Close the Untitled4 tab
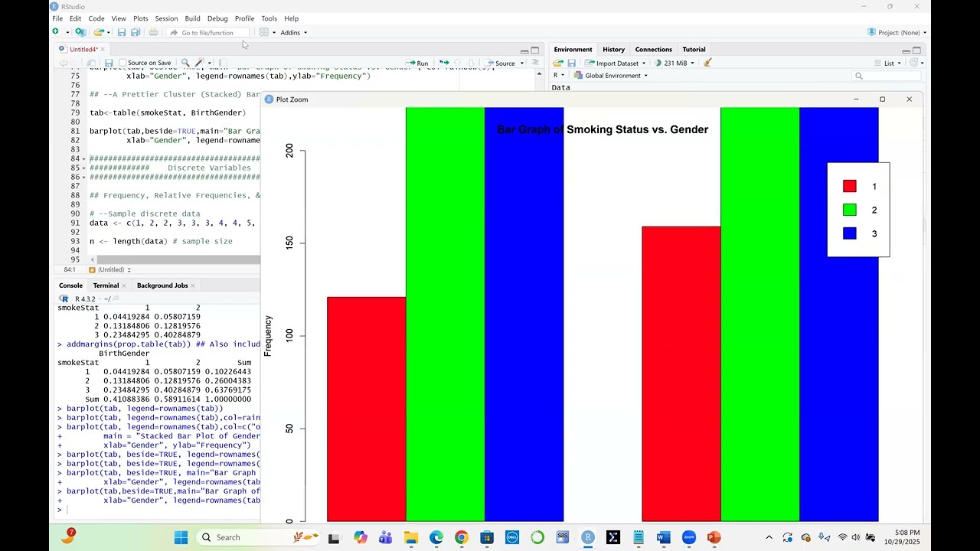Image resolution: width=980 pixels, height=551 pixels. click(103, 49)
